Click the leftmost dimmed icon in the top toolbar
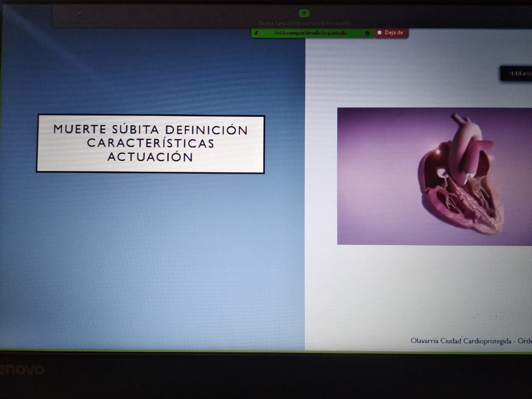 point(79,13)
